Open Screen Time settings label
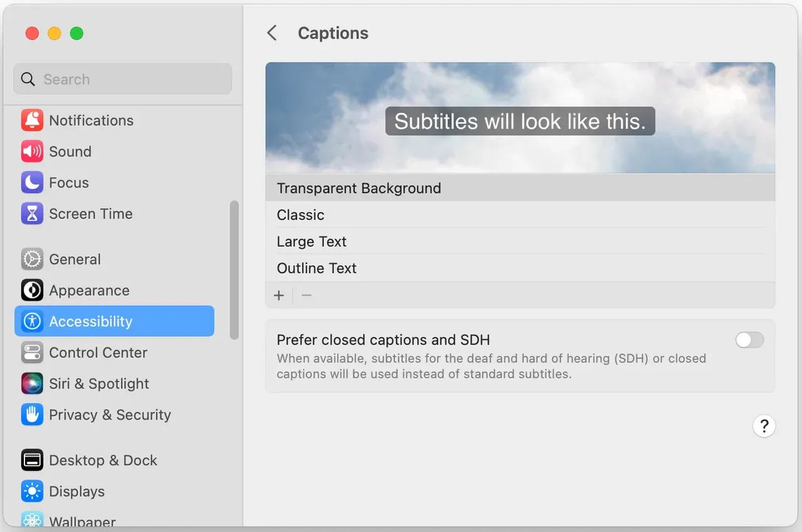Screen dimensions: 802x532 [91, 214]
